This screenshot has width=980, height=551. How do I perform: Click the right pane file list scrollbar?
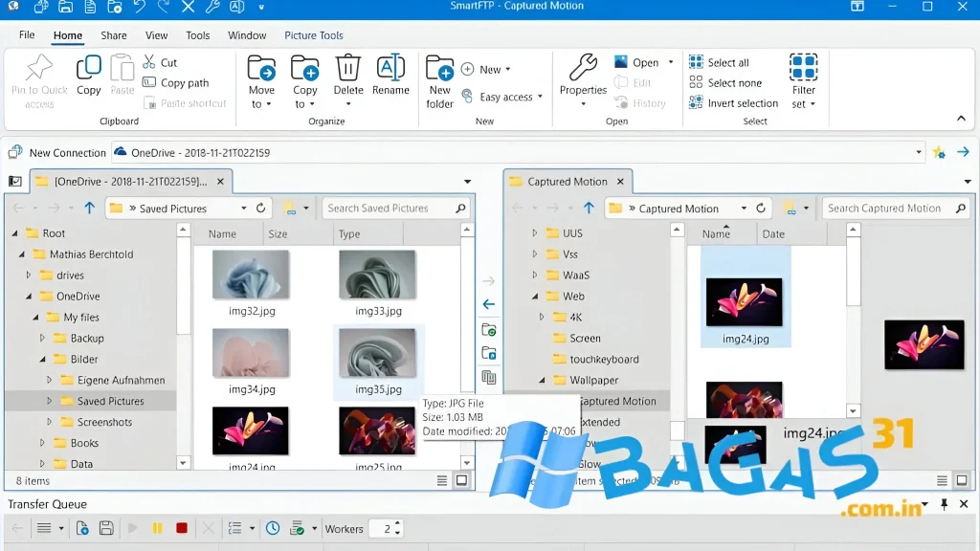853,320
